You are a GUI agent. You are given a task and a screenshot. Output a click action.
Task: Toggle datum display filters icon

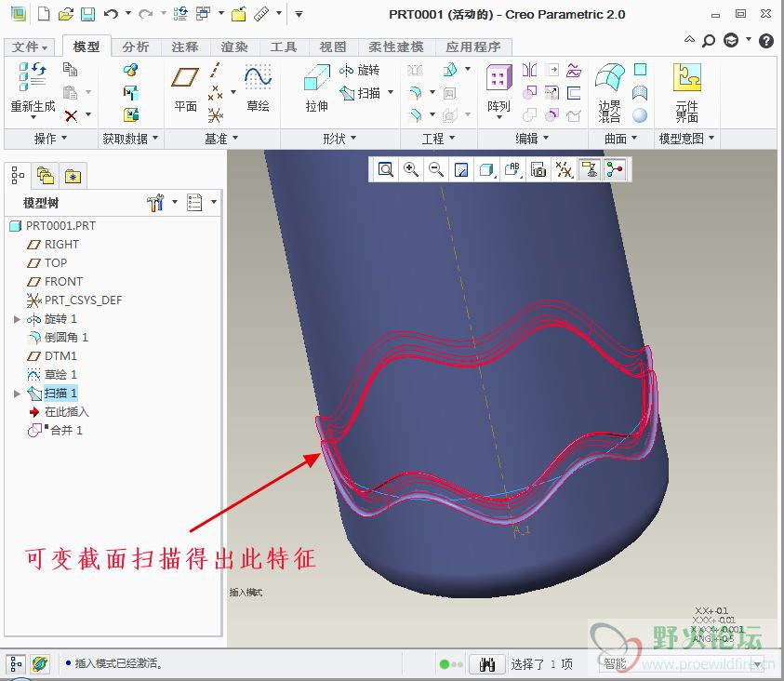564,170
